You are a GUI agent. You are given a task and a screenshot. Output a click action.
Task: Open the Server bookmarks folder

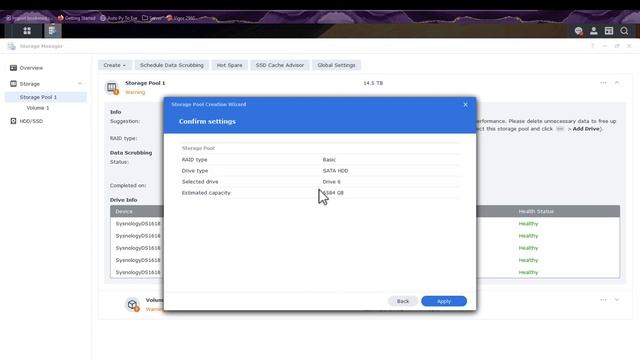coord(152,18)
